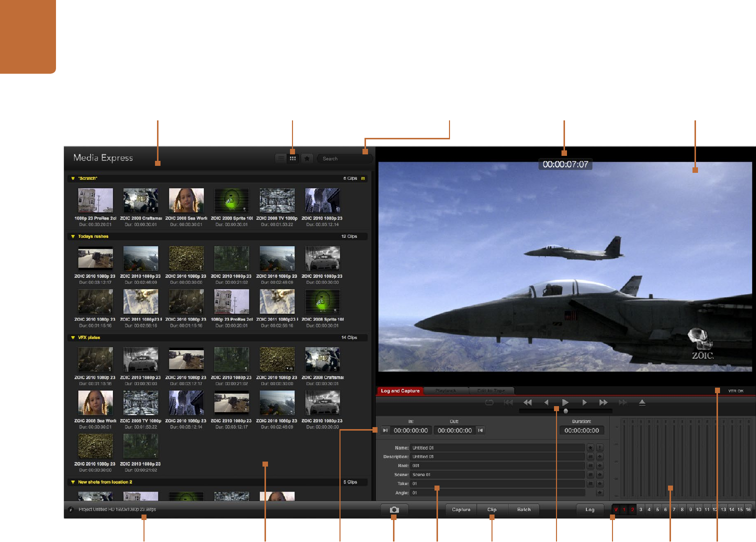Switch media list to timecode list view
Screen dimensions: 756x542
point(281,158)
